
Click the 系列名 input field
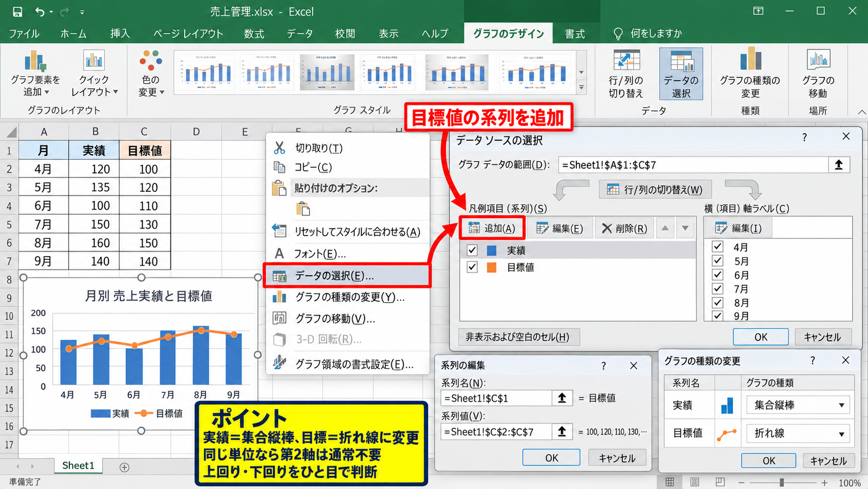tap(496, 398)
